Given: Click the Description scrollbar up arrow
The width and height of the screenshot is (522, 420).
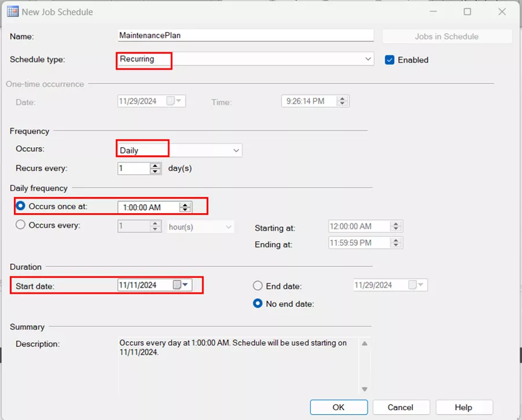Looking at the screenshot, I should 365,343.
